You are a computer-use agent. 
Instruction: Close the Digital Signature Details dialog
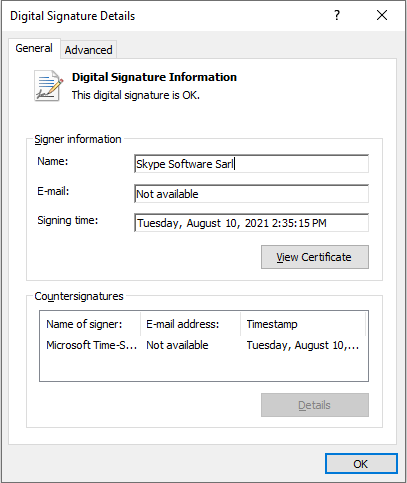click(x=382, y=15)
